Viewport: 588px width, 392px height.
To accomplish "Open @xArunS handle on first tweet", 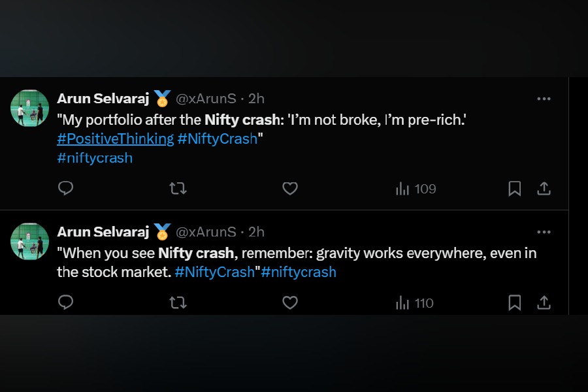I will (206, 99).
